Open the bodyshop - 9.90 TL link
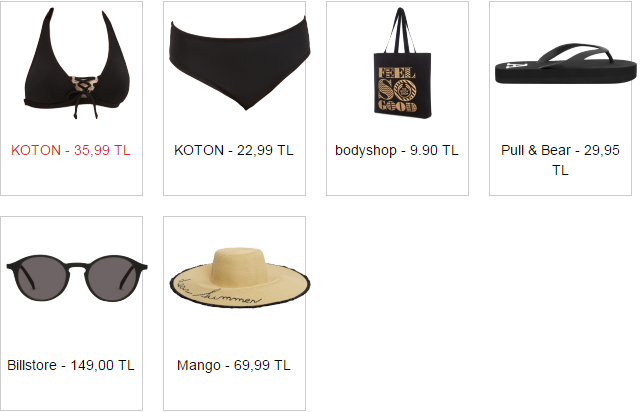The width and height of the screenshot is (643, 412). (x=397, y=150)
